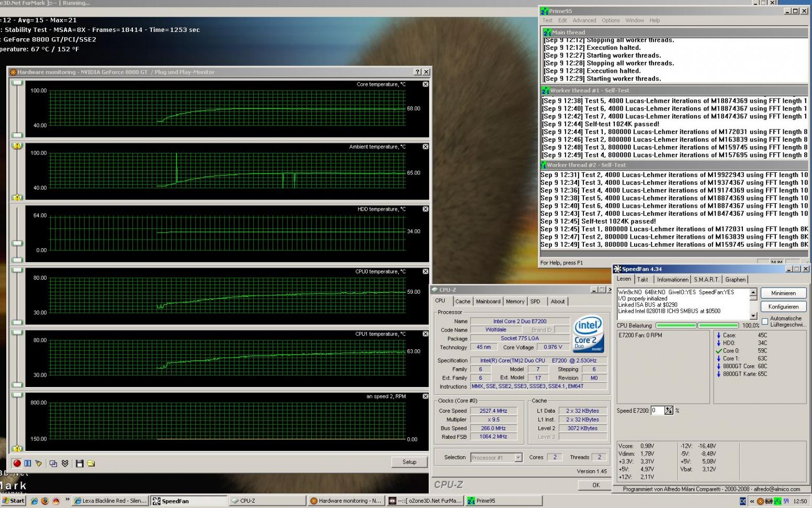
Task: Switch to Mainboard tab in CPU-Z
Action: 488,302
